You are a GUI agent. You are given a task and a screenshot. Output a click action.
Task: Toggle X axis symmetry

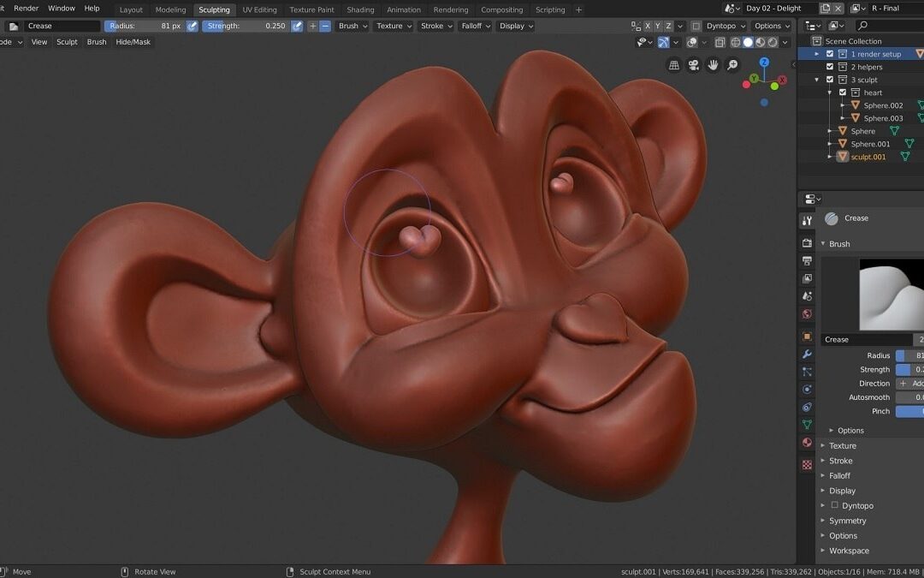coord(648,26)
